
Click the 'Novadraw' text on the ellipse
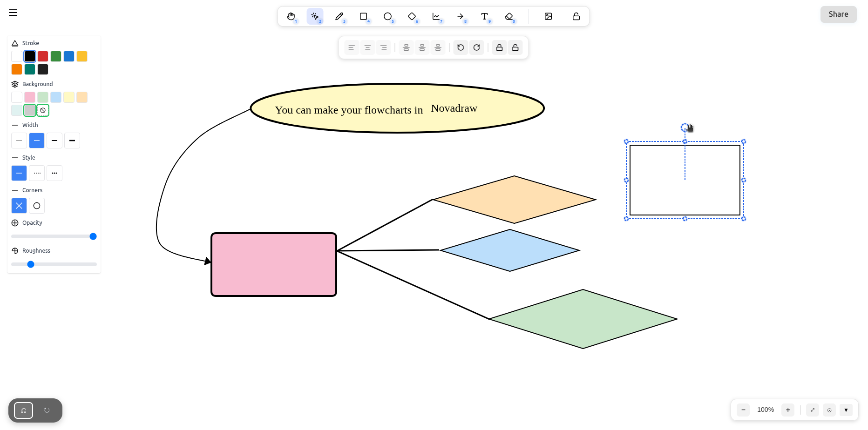[x=454, y=108]
